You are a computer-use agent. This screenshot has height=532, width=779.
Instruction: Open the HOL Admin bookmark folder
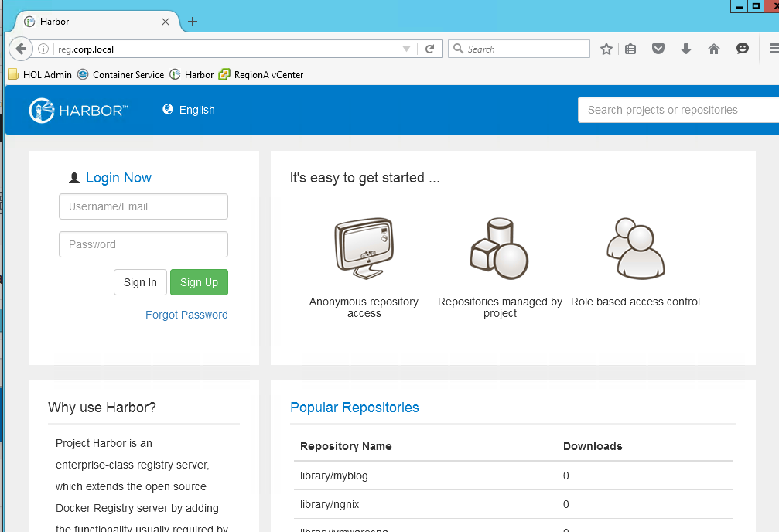point(40,74)
